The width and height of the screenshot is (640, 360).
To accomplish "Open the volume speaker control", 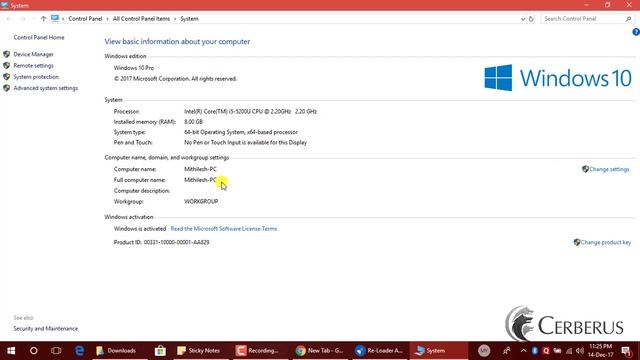I will pos(580,351).
